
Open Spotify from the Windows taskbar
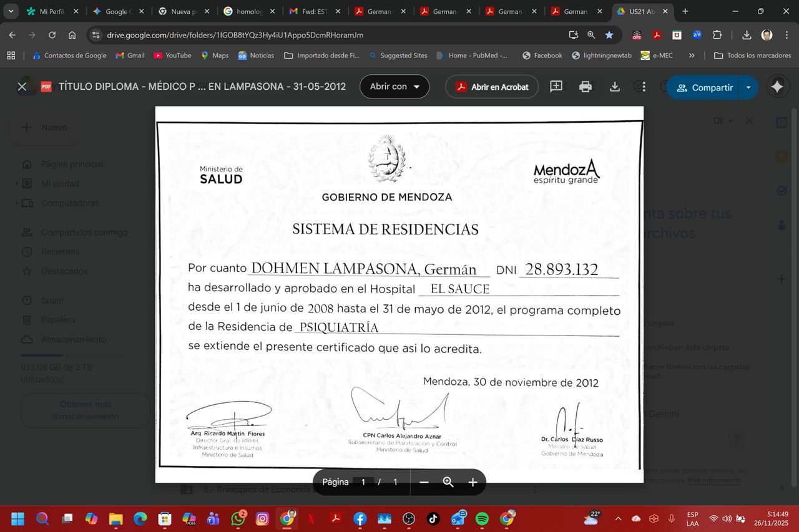pyautogui.click(x=482, y=519)
